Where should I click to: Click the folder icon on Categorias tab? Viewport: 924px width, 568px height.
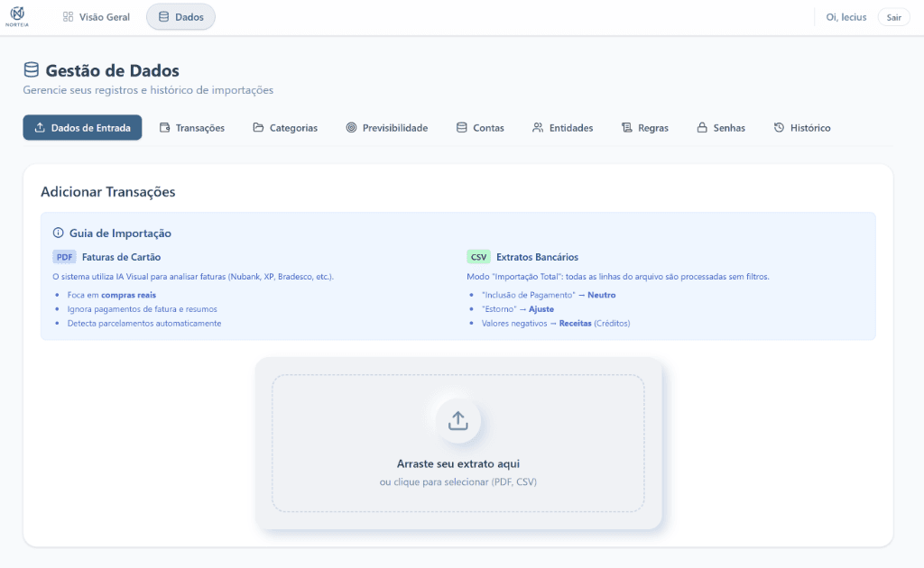tap(258, 128)
